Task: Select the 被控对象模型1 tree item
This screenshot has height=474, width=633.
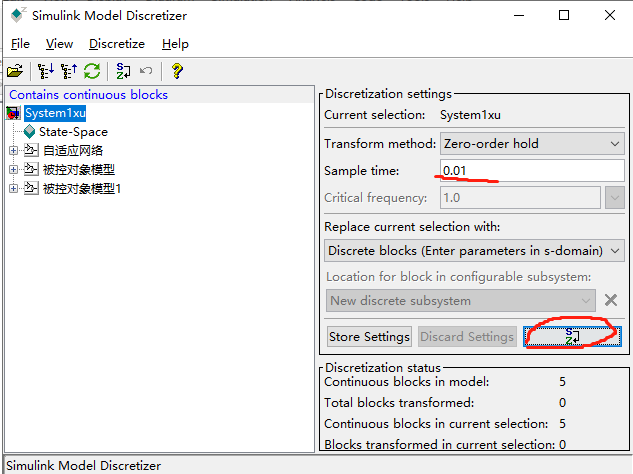Action: point(82,189)
